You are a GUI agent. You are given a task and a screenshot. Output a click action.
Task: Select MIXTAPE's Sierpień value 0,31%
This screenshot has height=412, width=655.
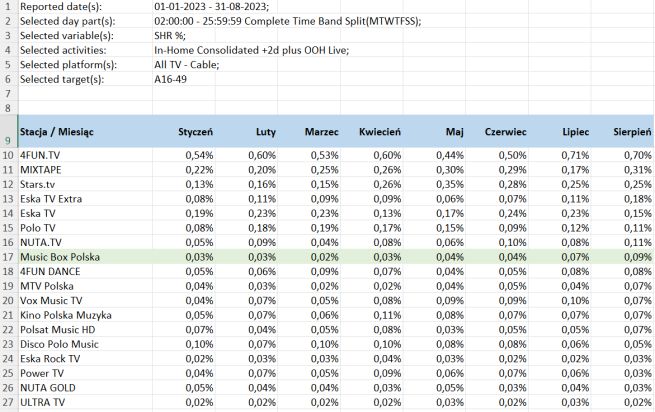(637, 170)
